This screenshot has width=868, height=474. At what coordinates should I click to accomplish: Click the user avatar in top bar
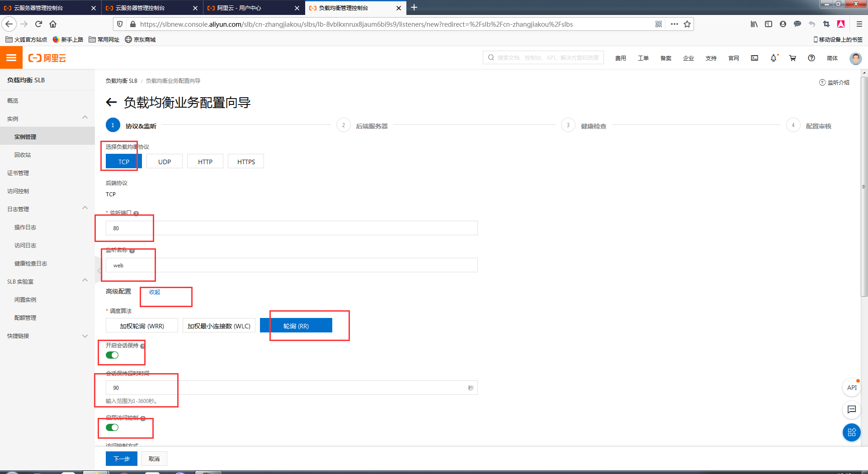point(855,58)
